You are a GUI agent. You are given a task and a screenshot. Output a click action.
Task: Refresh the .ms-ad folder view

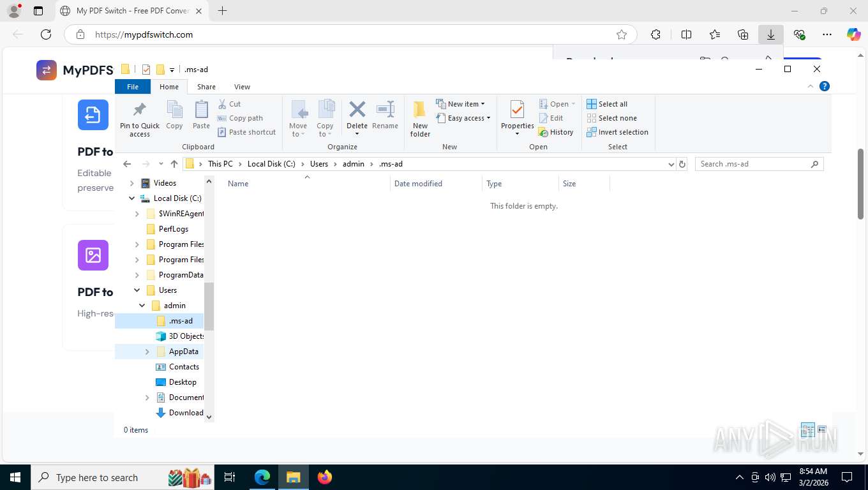(x=682, y=164)
